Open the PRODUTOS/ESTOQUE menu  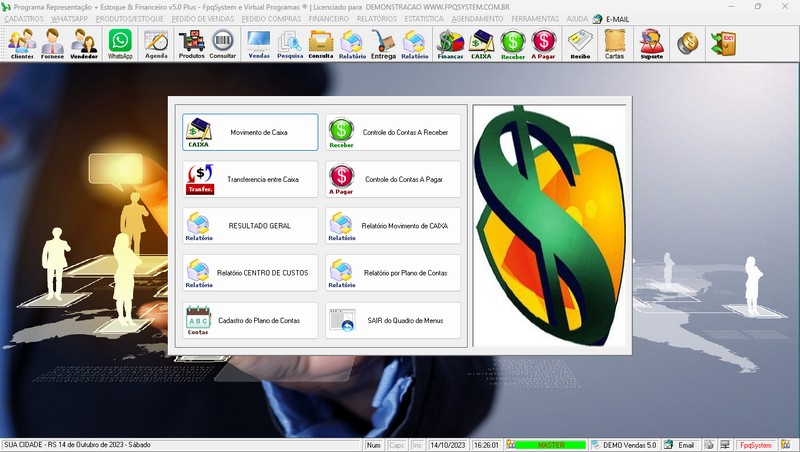pos(130,19)
